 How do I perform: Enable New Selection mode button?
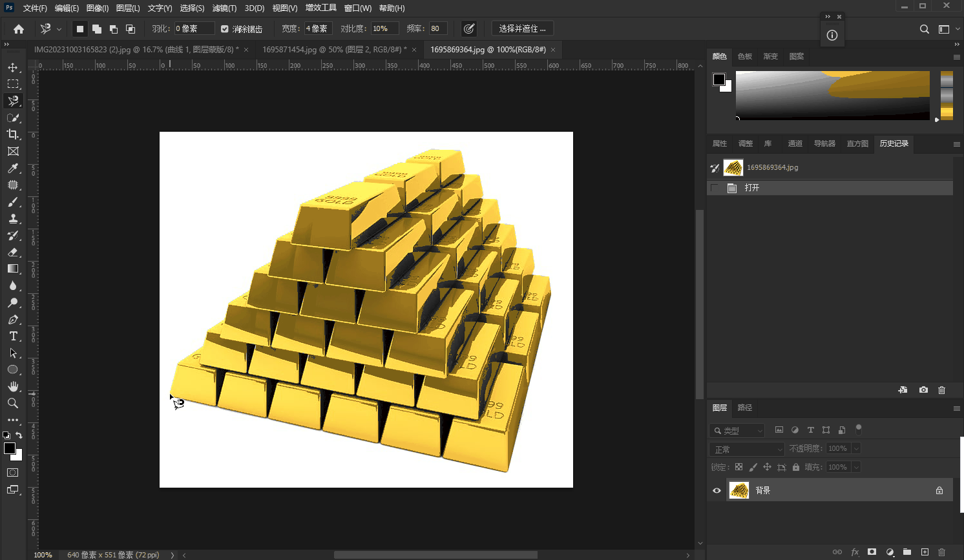coord(80,28)
